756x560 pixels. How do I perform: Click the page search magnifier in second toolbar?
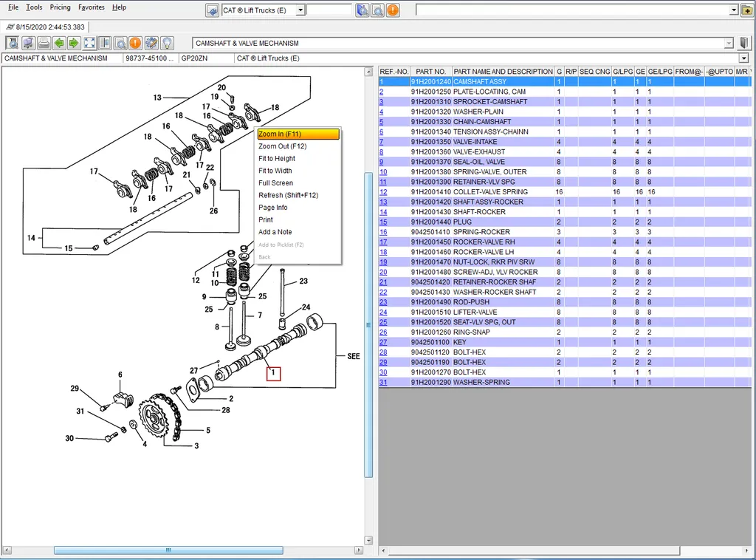[120, 43]
